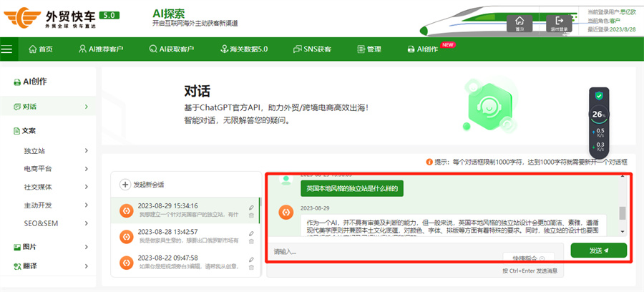Image resolution: width=644 pixels, height=292 pixels.
Task: Open the SNS获客 navigation tab
Action: (313, 49)
